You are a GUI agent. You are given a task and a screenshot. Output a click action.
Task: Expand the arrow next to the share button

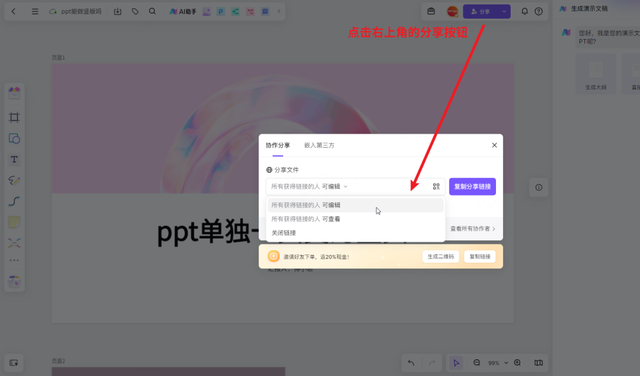coord(504,11)
